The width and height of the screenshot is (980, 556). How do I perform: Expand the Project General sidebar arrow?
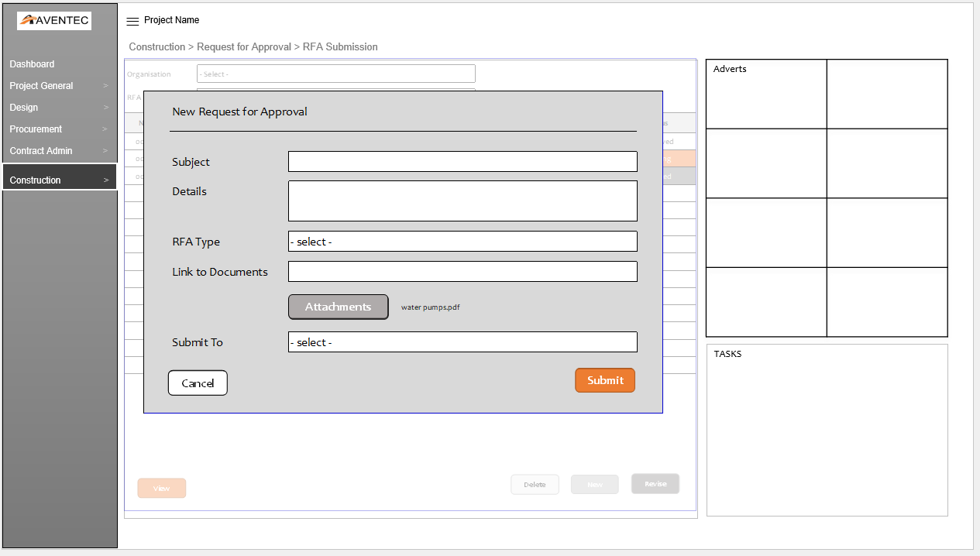click(106, 86)
